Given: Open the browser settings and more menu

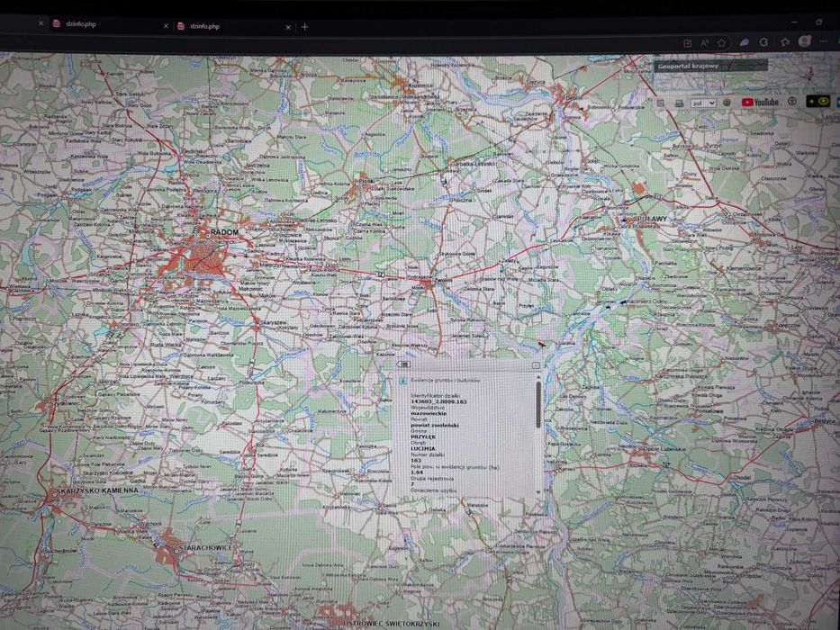Looking at the screenshot, I should pyautogui.click(x=824, y=40).
